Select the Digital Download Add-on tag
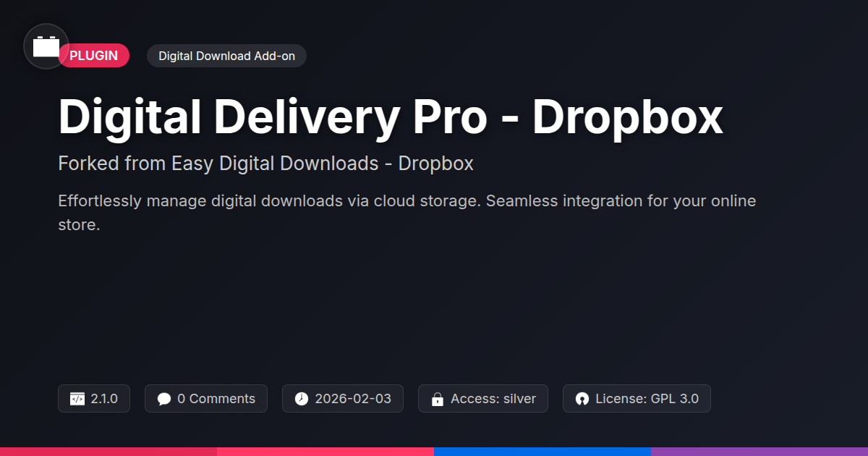The width and height of the screenshot is (868, 456). coord(226,56)
